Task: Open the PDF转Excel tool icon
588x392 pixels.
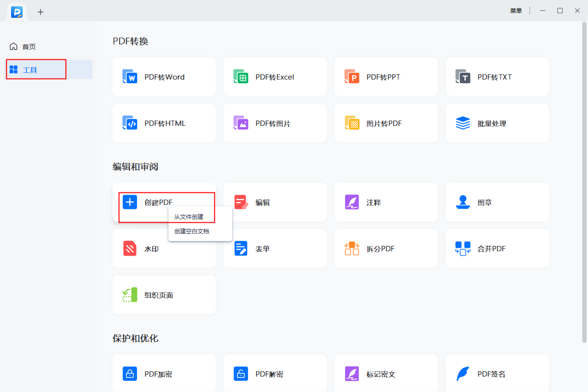Action: (x=241, y=77)
